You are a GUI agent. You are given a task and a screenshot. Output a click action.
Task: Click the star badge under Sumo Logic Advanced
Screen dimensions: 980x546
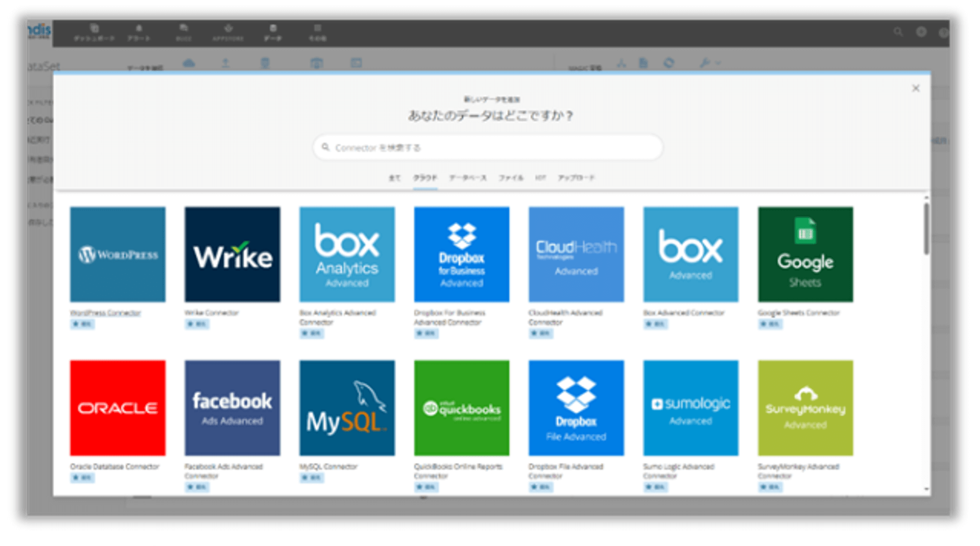[655, 487]
